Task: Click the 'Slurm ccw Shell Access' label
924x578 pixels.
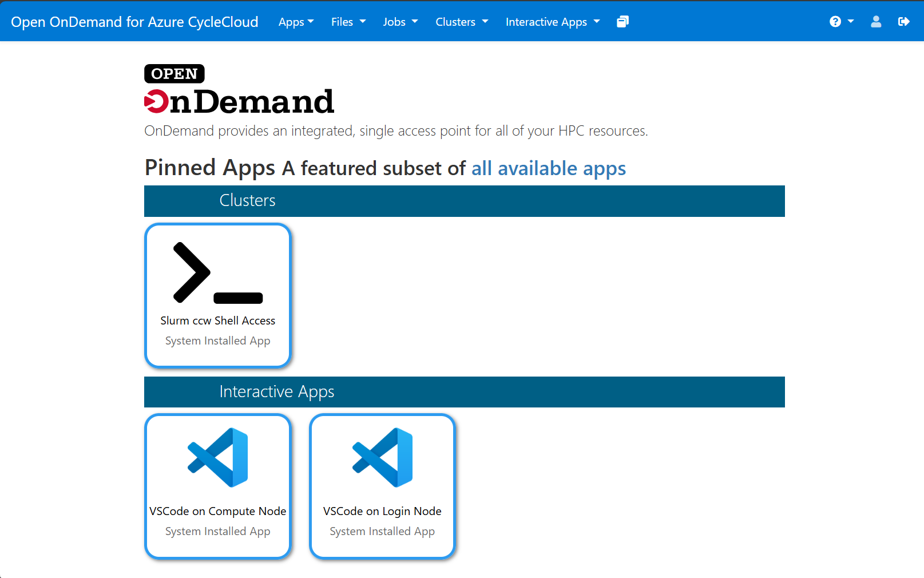Action: point(218,320)
